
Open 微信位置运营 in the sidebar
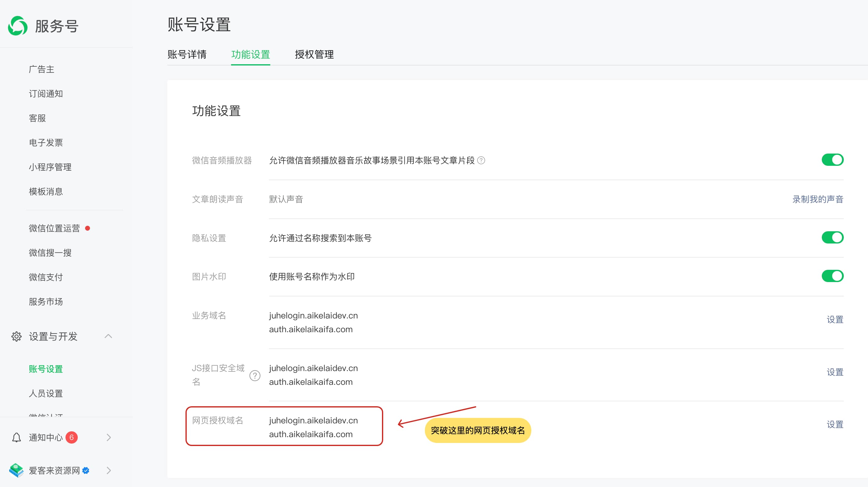point(54,228)
